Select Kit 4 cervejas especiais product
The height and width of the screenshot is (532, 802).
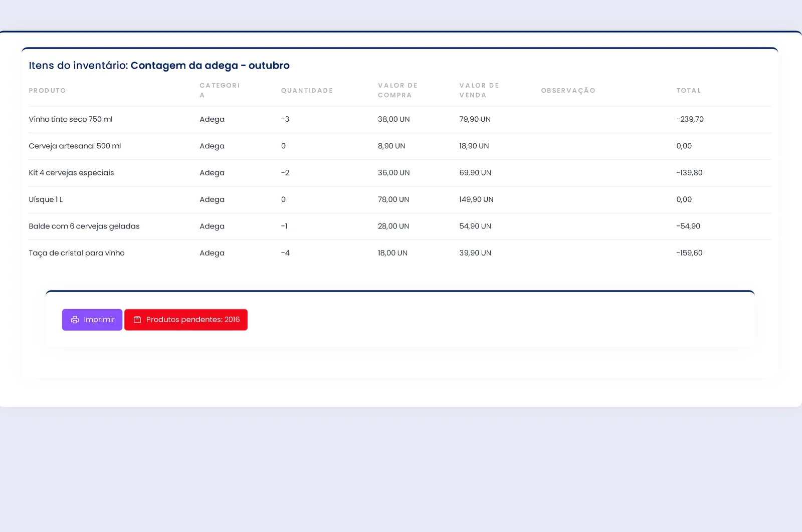[x=71, y=173]
